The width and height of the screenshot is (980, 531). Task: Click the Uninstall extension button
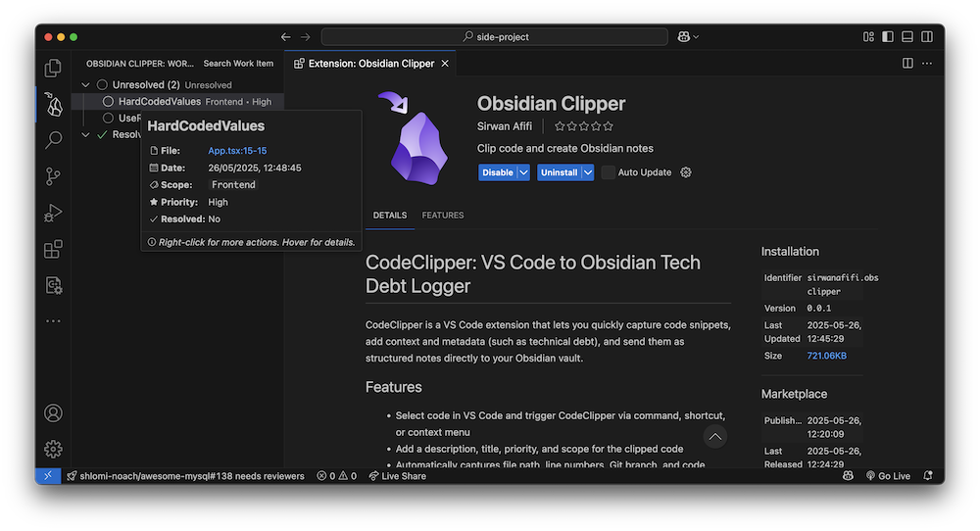(559, 172)
